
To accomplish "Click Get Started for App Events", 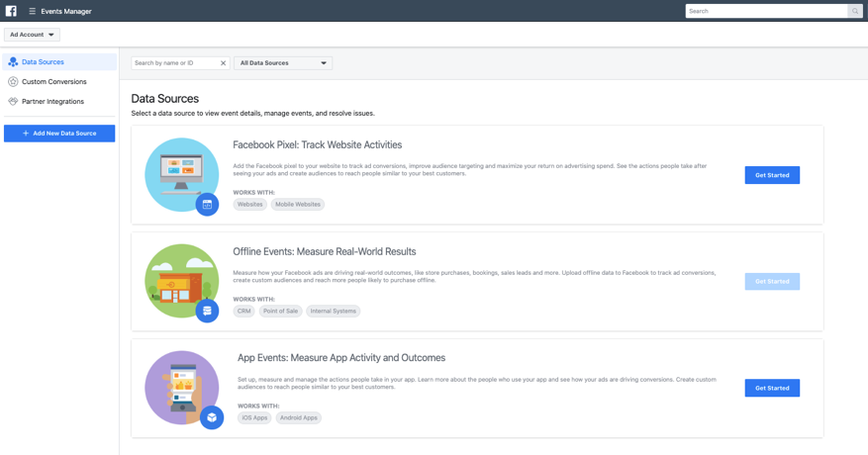I will point(772,388).
